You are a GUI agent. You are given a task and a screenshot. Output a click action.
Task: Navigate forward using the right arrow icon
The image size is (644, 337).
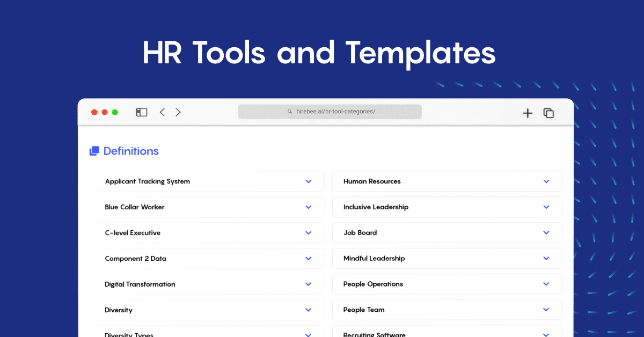click(178, 112)
